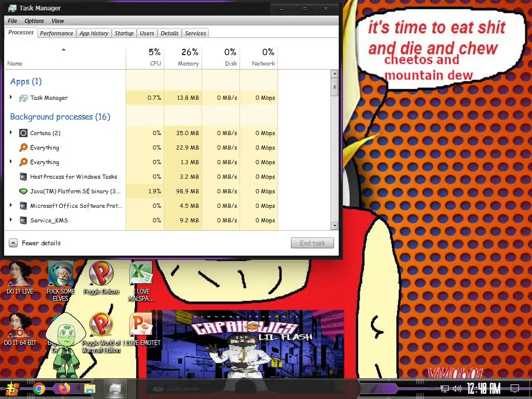The image size is (532, 399).
Task: Open the Action Center notification icon
Action: pyautogui.click(x=515, y=389)
